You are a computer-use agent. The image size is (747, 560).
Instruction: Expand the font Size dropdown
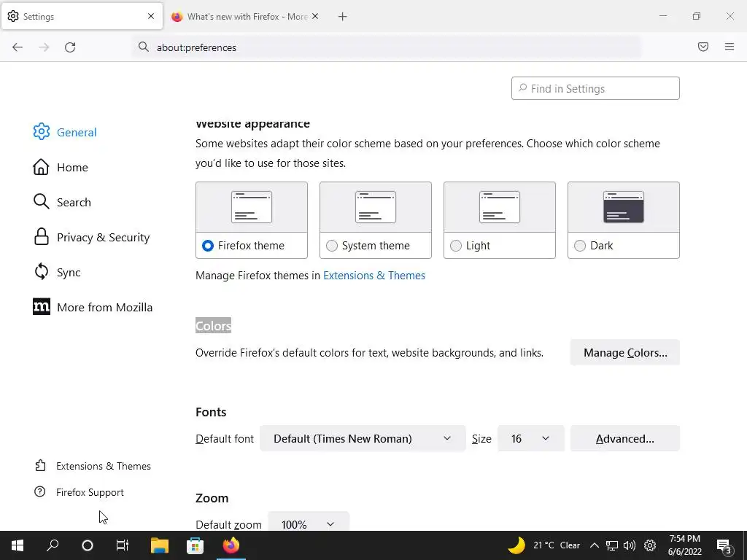tap(531, 438)
